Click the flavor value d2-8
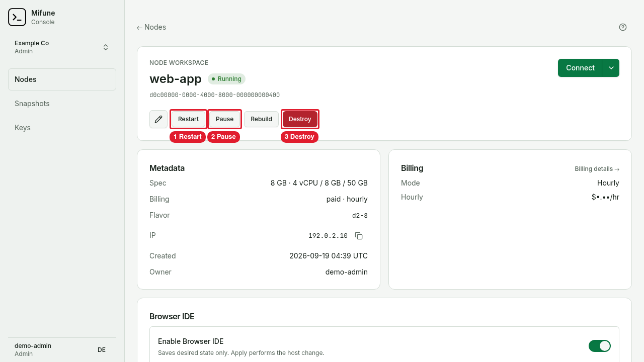The width and height of the screenshot is (644, 362). pos(360,216)
